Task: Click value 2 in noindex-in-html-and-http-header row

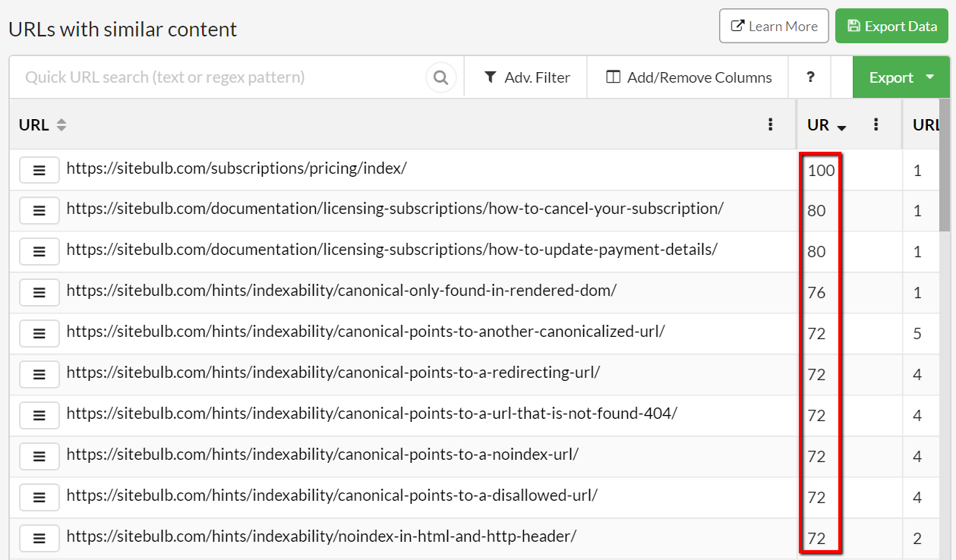Action: click(x=917, y=540)
